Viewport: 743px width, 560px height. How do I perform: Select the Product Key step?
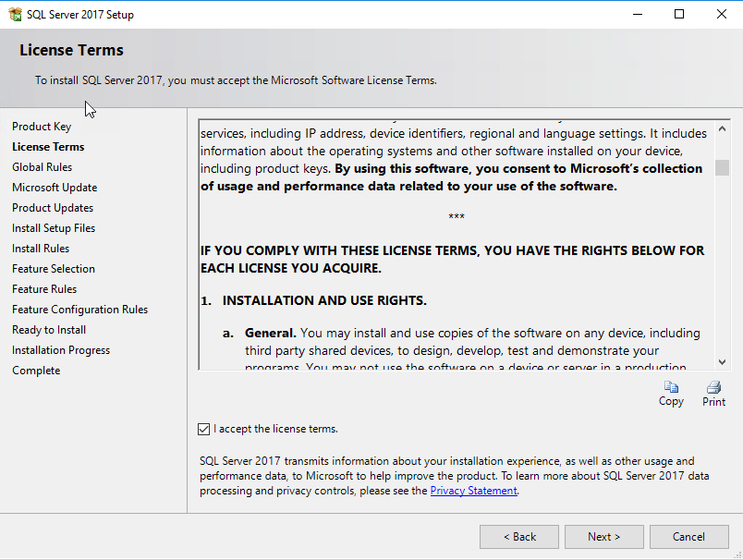point(42,127)
